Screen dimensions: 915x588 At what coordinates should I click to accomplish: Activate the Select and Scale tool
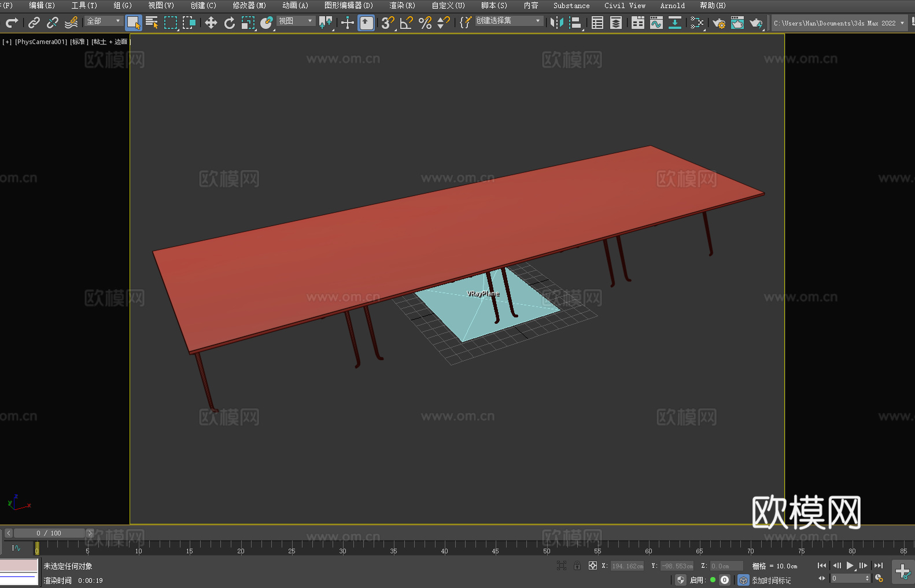pos(248,23)
